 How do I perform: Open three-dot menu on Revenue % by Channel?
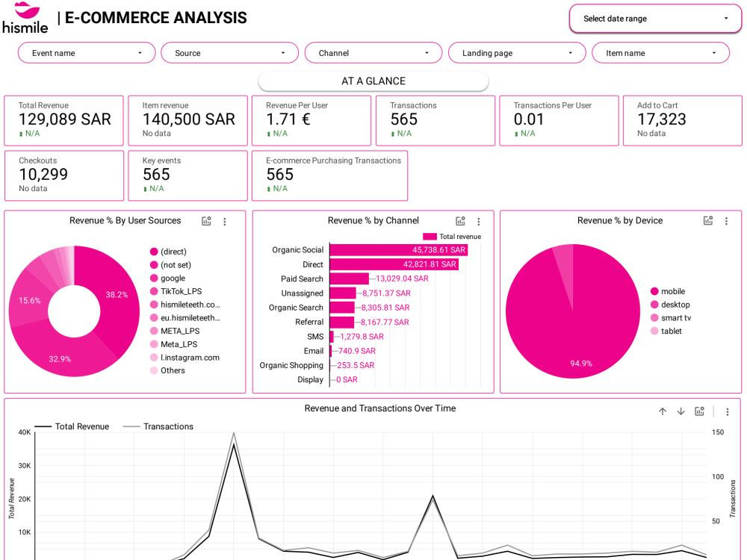(479, 222)
